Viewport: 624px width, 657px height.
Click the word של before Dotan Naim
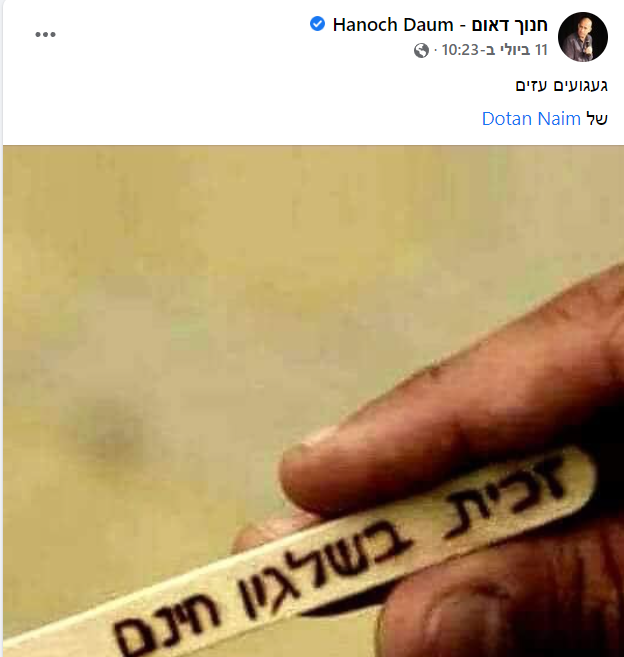click(597, 119)
